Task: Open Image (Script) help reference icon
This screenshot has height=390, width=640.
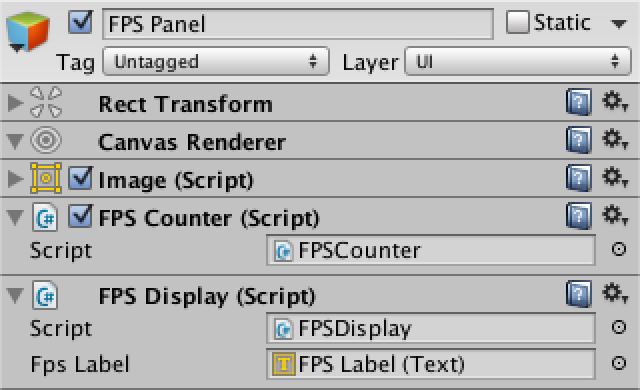Action: tap(579, 178)
